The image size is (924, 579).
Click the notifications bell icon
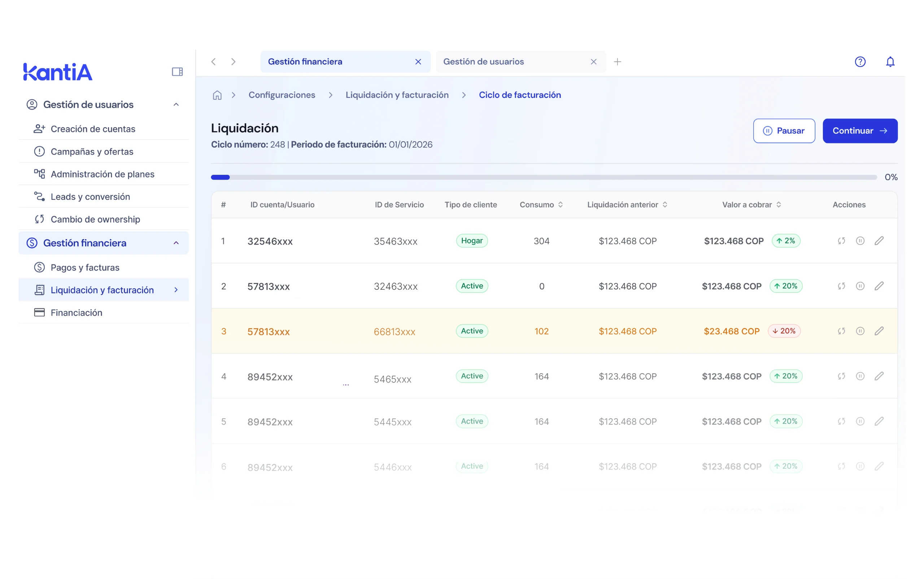[890, 61]
